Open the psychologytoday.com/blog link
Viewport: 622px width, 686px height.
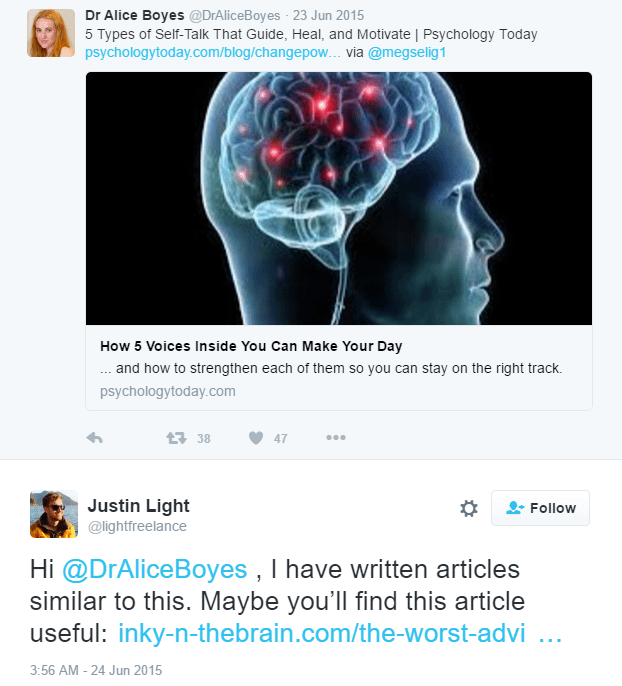pos(213,52)
